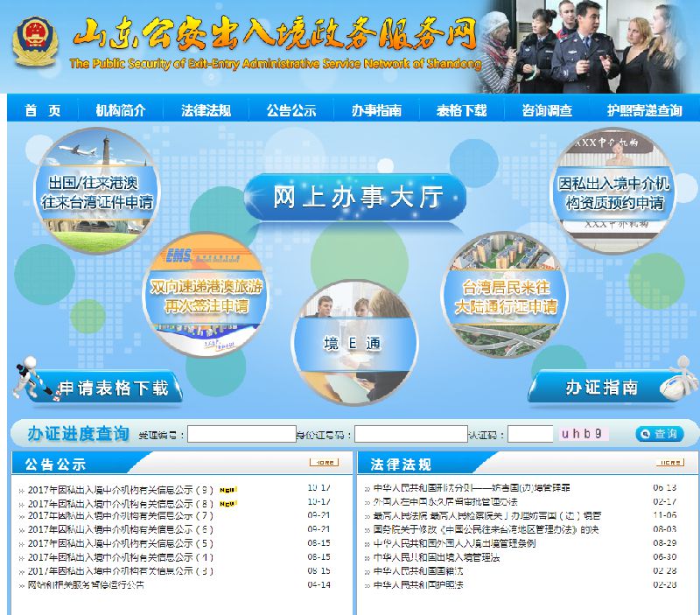Open 最高人民法院 最高人民检察院 law link

(487, 516)
